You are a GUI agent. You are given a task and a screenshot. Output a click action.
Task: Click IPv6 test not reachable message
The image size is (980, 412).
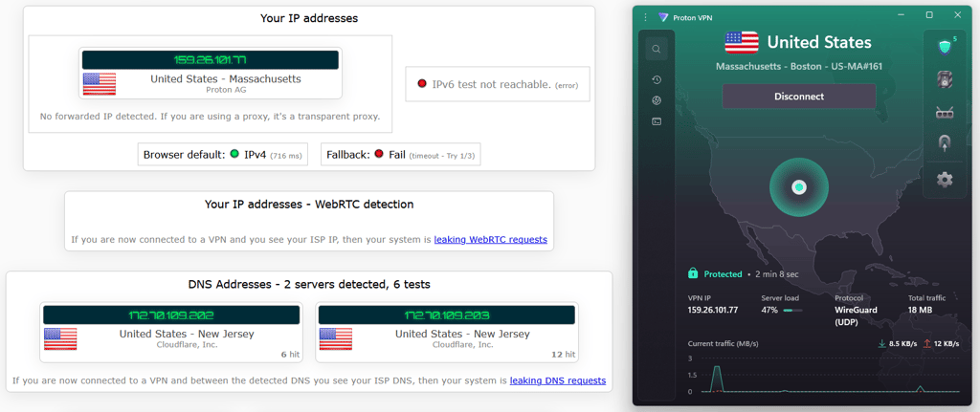(x=491, y=84)
